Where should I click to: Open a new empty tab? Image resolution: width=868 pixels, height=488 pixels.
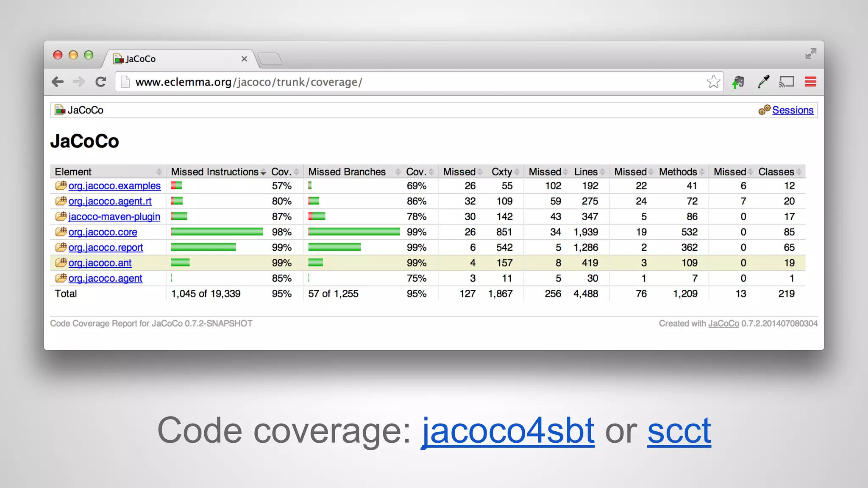pos(270,59)
